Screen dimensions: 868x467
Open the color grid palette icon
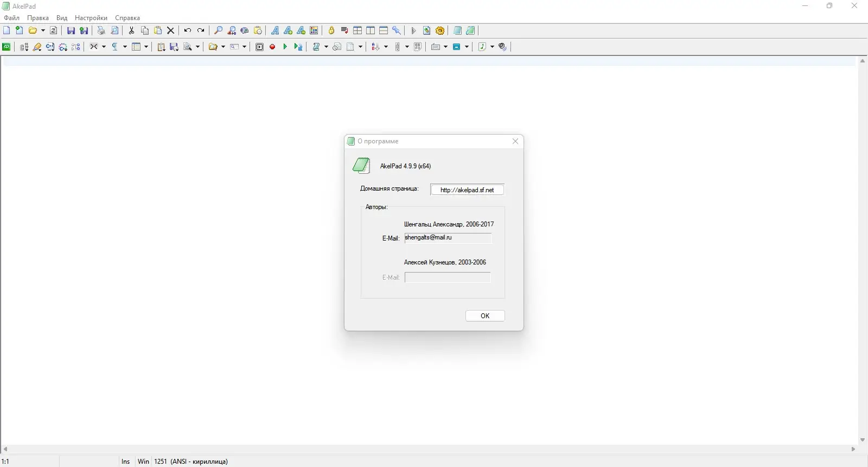click(x=314, y=30)
